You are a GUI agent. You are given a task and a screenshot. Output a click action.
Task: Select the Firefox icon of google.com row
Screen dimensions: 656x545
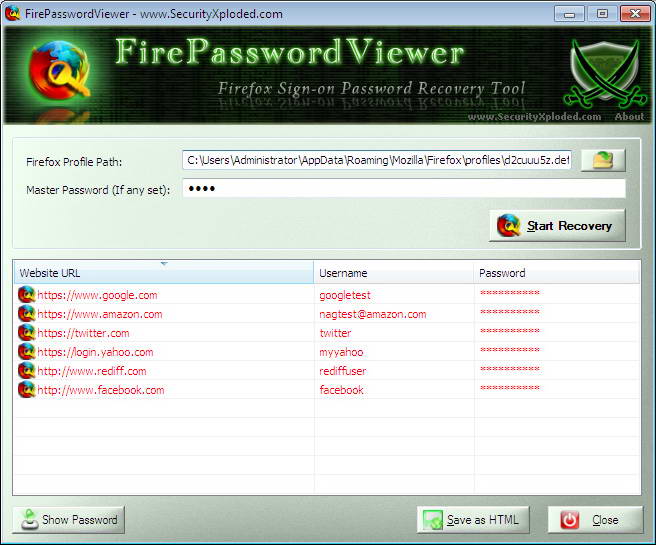coord(27,294)
